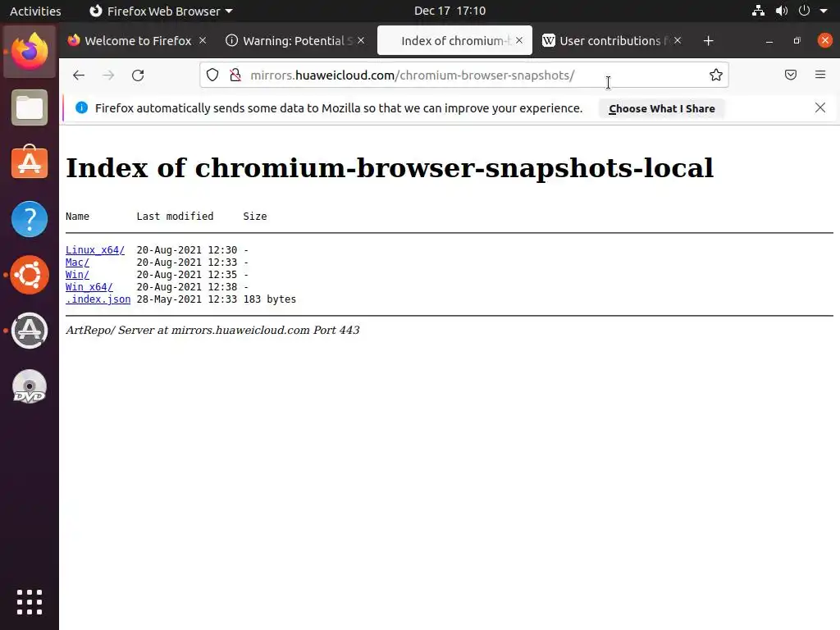The height and width of the screenshot is (630, 840).
Task: Open the Mac/ directory link
Action: [77, 262]
